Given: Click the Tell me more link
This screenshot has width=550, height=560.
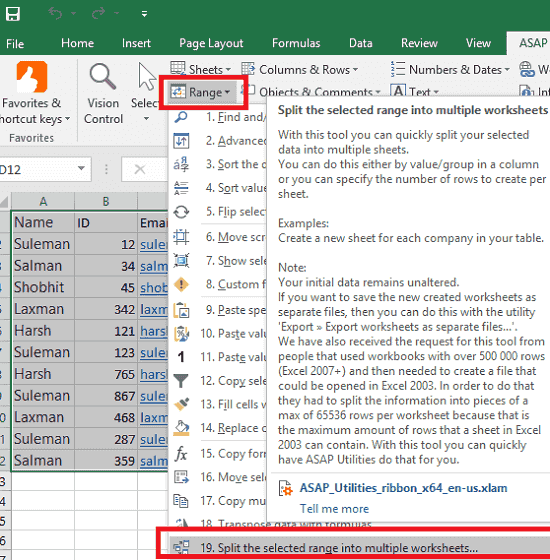Looking at the screenshot, I should (334, 509).
